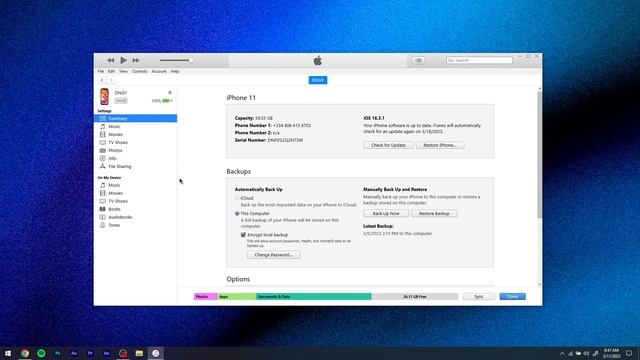Click Check for Update

coord(388,145)
